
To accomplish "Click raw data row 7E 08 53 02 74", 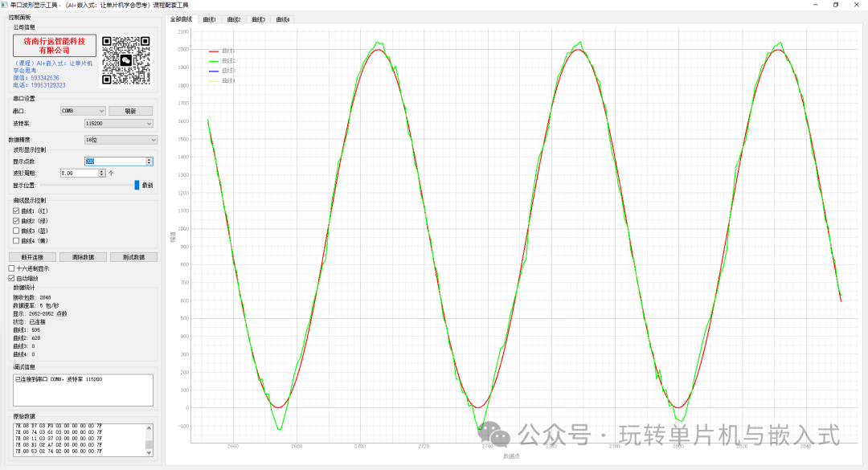I will (59, 452).
